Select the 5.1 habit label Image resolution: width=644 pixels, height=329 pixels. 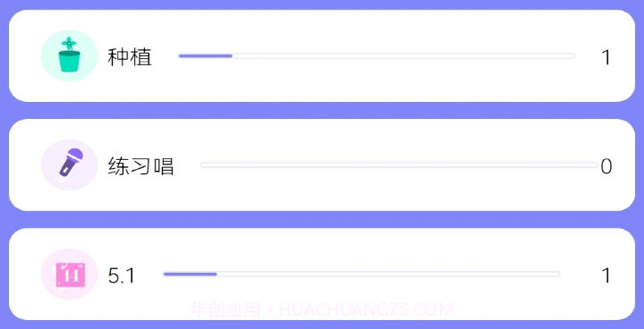point(121,276)
